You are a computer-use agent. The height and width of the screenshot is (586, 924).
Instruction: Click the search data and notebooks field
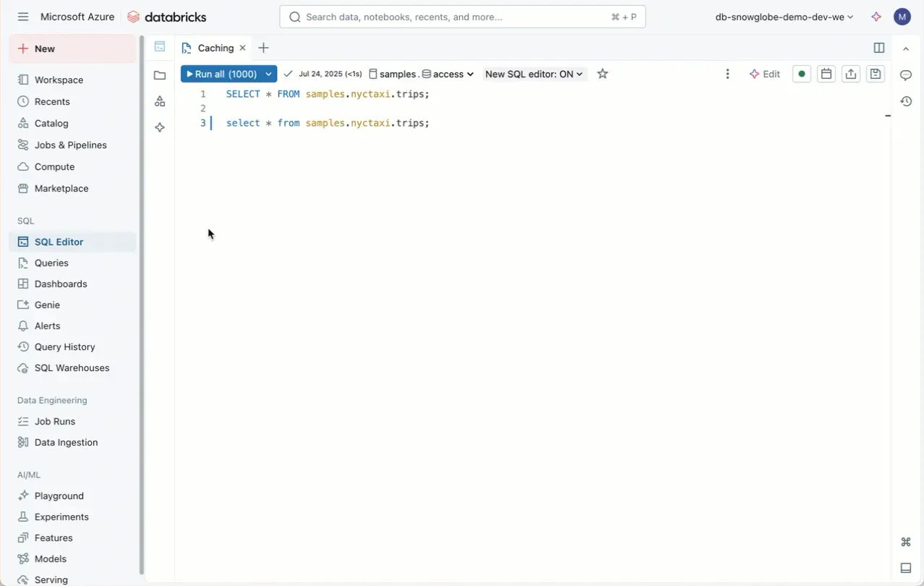463,17
